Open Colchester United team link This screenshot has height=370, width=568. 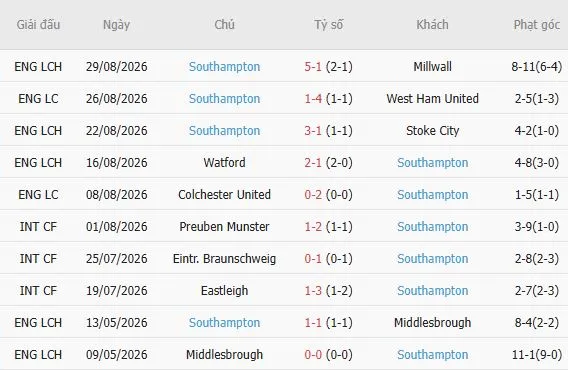pyautogui.click(x=224, y=195)
